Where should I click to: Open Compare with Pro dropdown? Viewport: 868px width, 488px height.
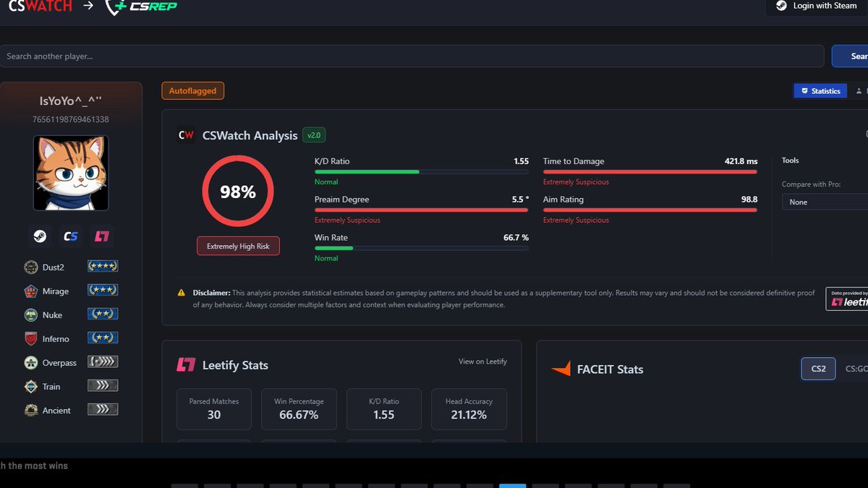(x=825, y=202)
